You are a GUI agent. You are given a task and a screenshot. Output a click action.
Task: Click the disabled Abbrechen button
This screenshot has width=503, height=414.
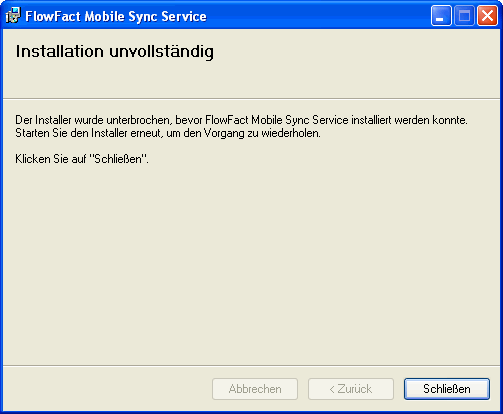[255, 389]
